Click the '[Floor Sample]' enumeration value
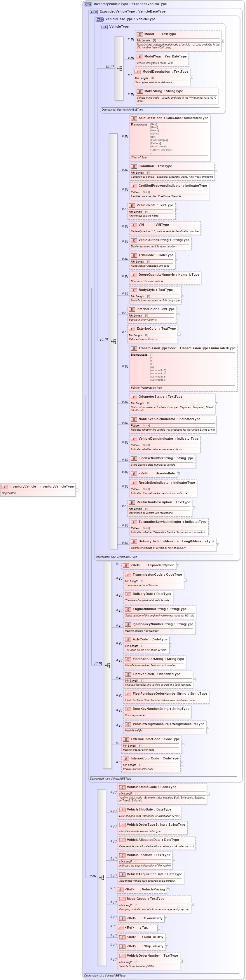 click(x=159, y=140)
